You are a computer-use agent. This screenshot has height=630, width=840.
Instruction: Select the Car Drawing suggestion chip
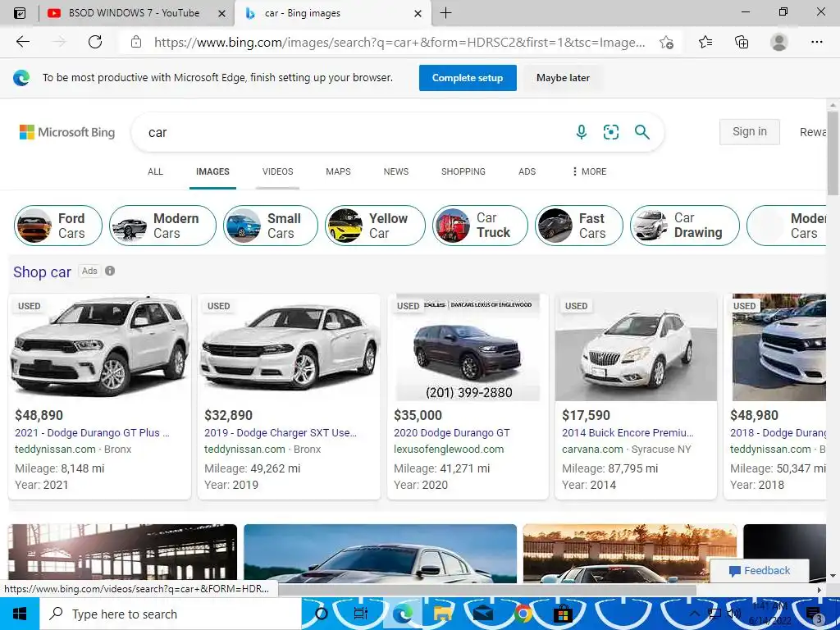tap(685, 226)
